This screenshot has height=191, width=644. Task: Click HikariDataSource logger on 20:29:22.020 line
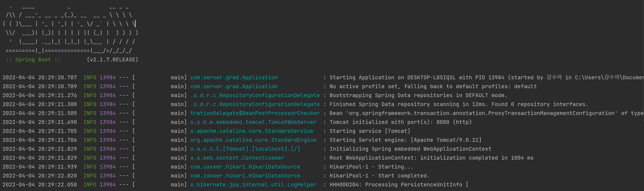[245, 176]
